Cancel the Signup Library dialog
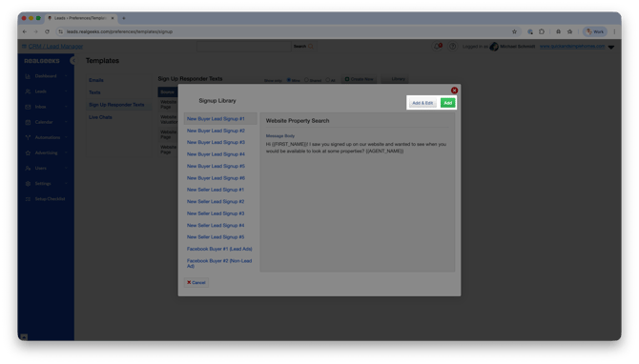639x364 pixels. [196, 283]
